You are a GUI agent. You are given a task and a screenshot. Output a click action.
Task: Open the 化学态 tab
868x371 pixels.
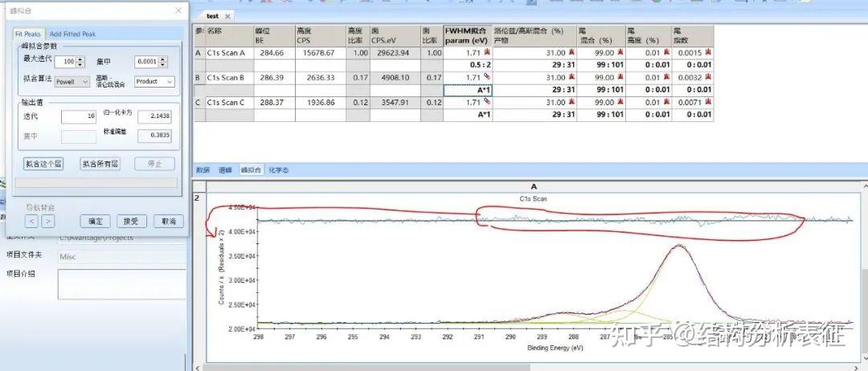278,169
